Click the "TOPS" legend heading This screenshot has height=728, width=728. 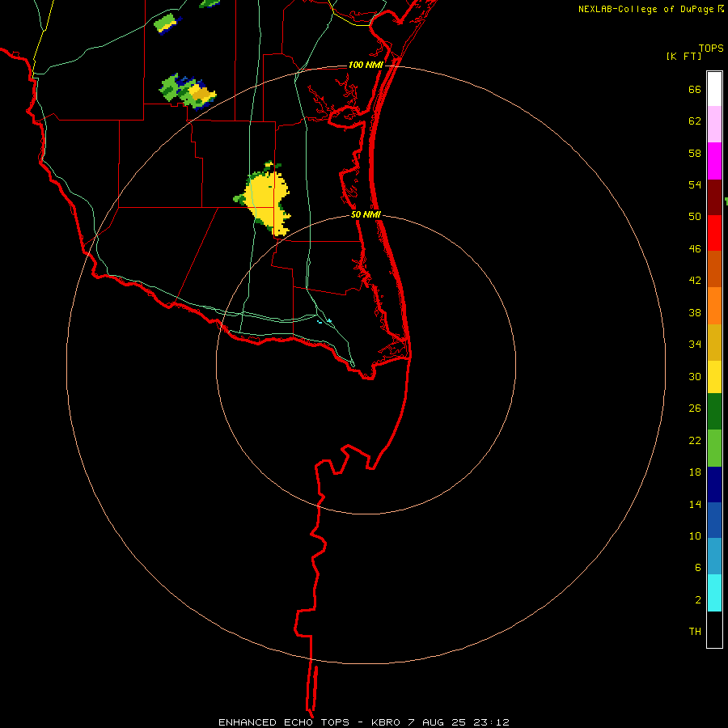[711, 48]
